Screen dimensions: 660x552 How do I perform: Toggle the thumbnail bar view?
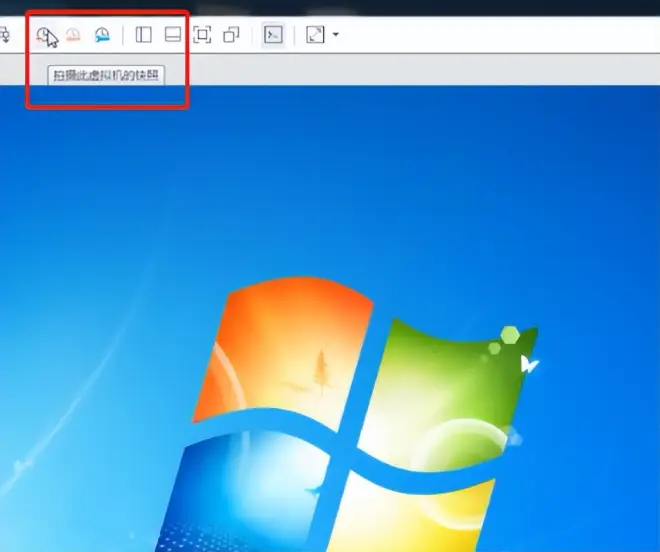tap(173, 35)
